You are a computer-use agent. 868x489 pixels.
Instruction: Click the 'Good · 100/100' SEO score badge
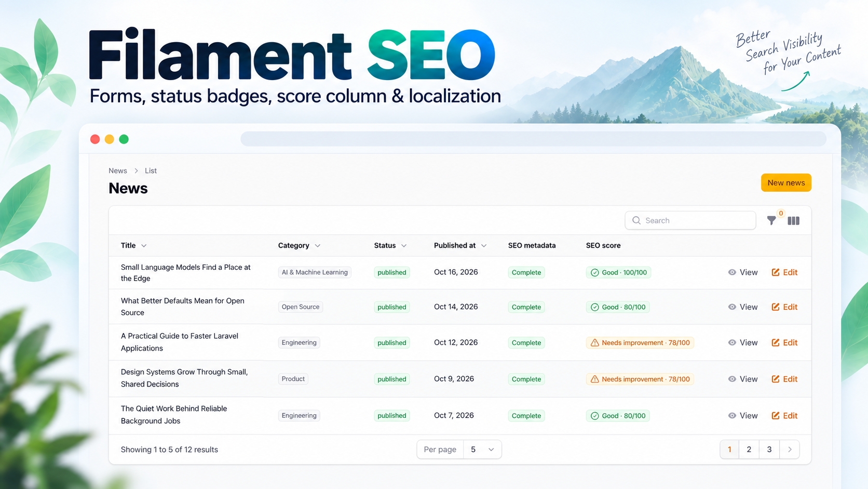pyautogui.click(x=618, y=272)
